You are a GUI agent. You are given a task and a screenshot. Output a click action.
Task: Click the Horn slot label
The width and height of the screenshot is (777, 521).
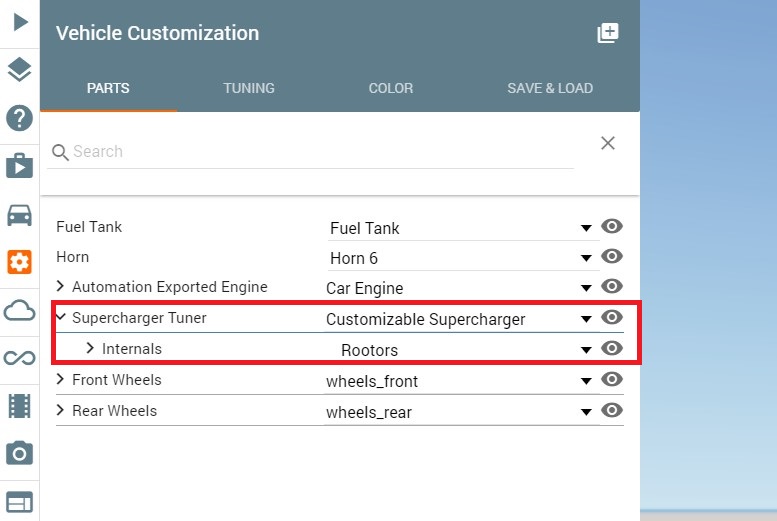click(x=72, y=257)
